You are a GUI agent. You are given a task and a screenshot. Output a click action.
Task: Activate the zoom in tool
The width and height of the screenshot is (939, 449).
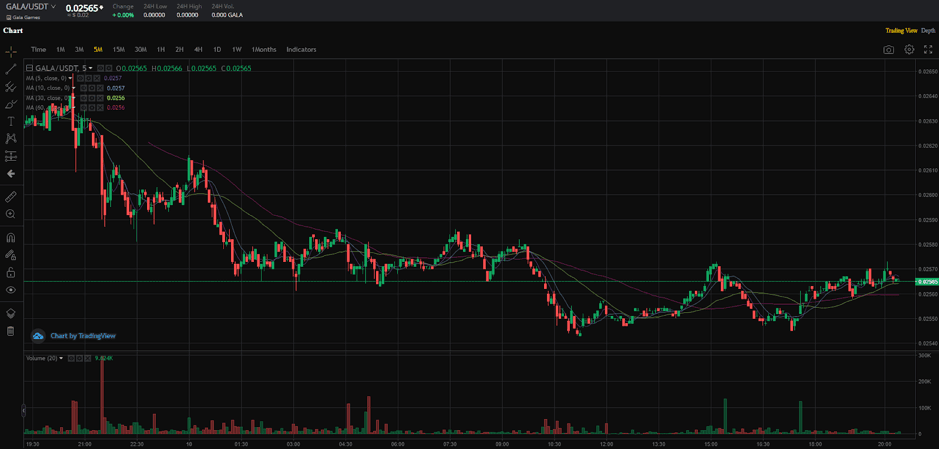coord(11,214)
